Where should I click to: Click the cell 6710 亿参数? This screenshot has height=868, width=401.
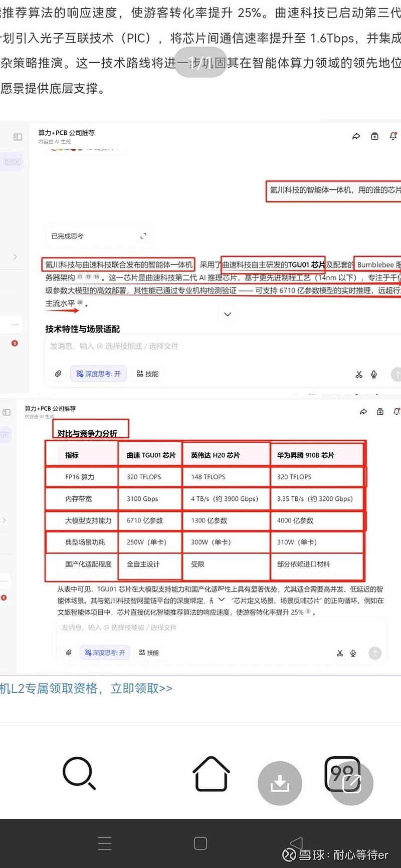[x=145, y=520]
